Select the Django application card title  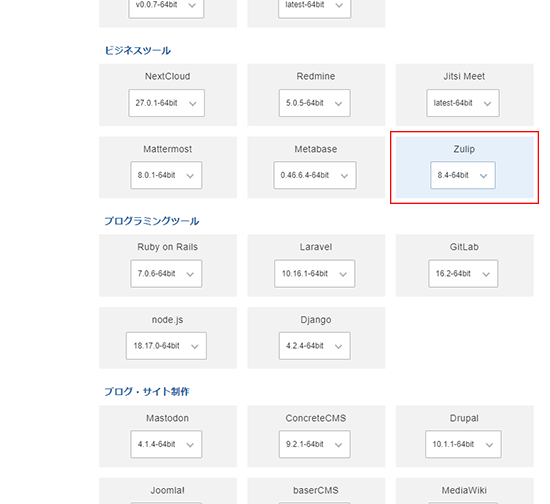tap(316, 320)
